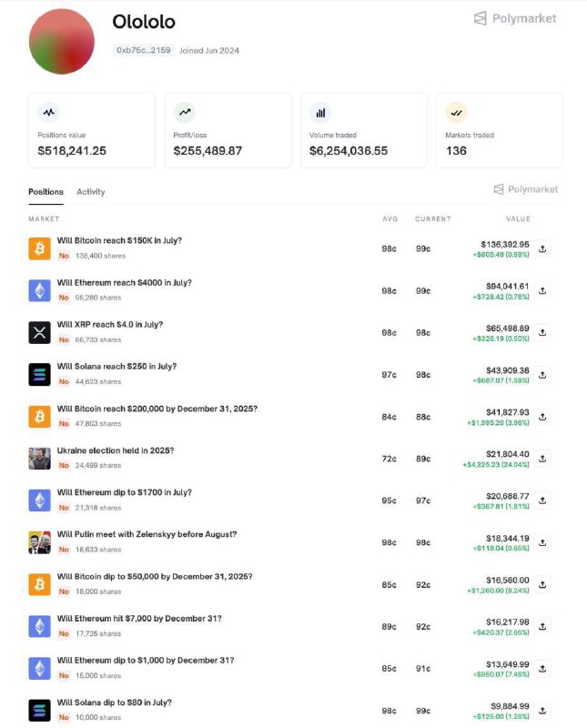This screenshot has height=728, width=587.
Task: Open 'Will Ethereum dip to $1700 in July?' market
Action: (125, 492)
